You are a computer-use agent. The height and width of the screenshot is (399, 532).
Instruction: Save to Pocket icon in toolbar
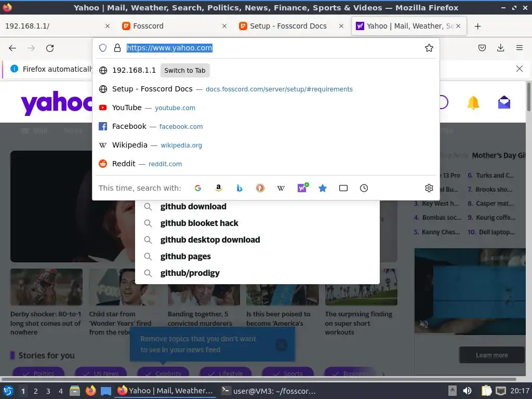(x=482, y=48)
